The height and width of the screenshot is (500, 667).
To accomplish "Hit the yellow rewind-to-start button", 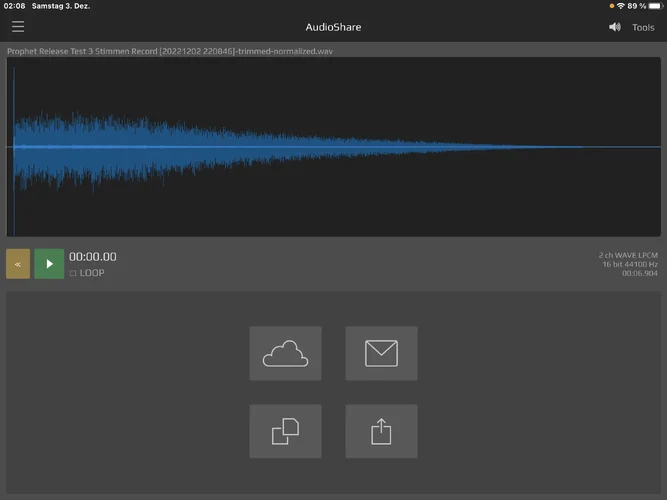I will (x=18, y=264).
